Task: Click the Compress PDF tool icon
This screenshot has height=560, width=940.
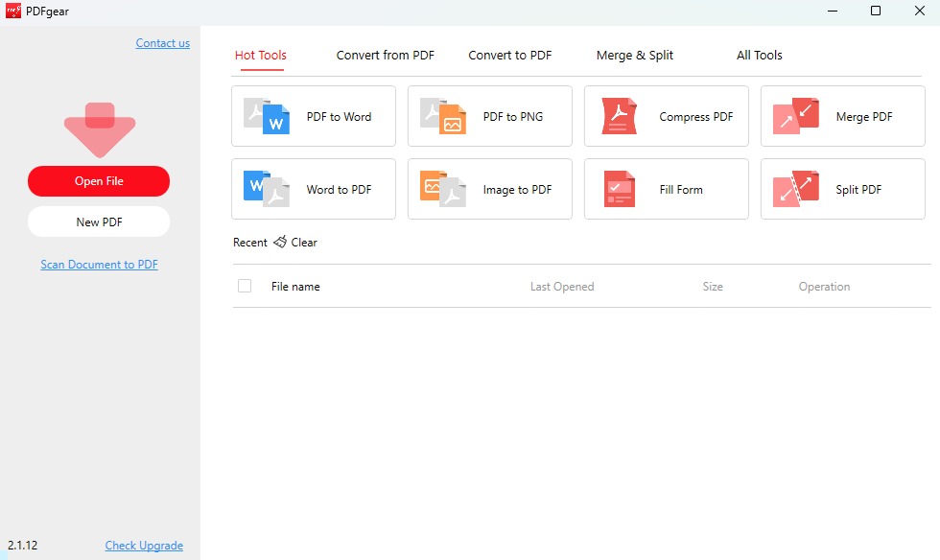Action: 619,116
